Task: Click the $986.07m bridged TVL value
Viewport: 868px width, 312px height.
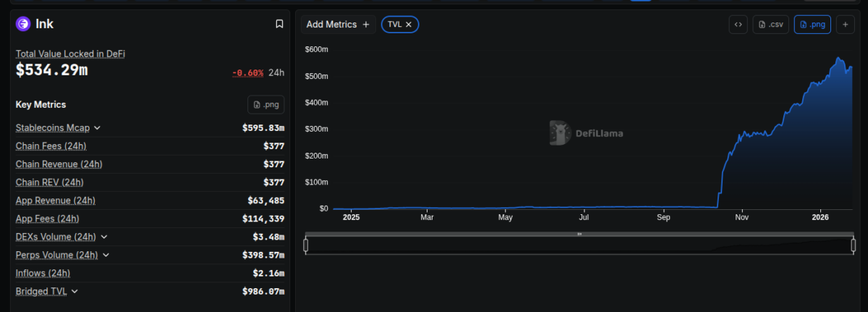Action: pyautogui.click(x=263, y=291)
